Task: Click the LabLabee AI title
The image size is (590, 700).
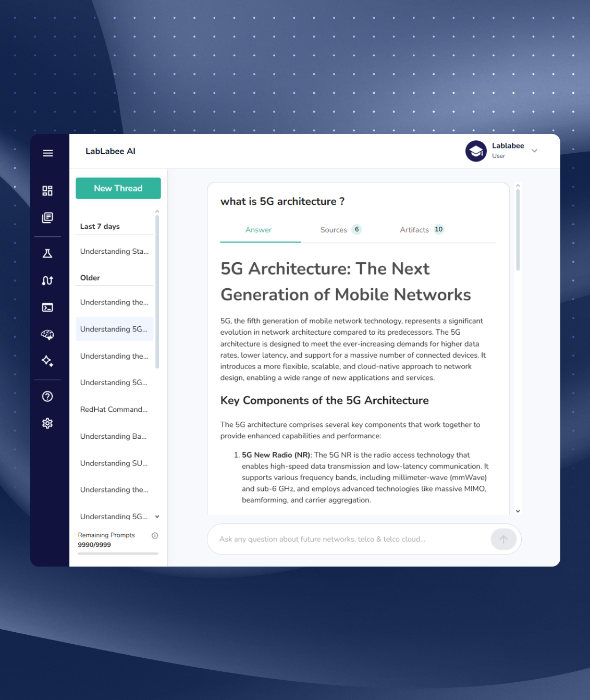Action: tap(110, 151)
